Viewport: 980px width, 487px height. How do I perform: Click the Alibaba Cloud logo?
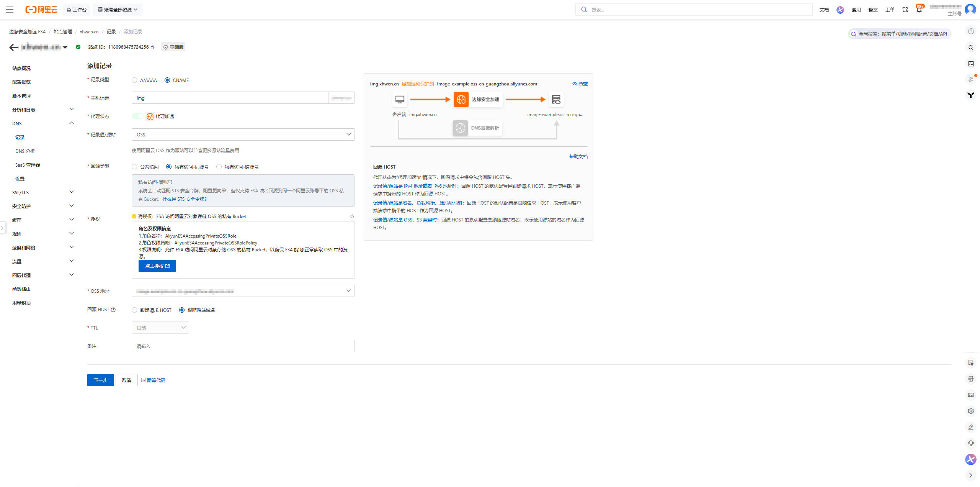[41, 10]
